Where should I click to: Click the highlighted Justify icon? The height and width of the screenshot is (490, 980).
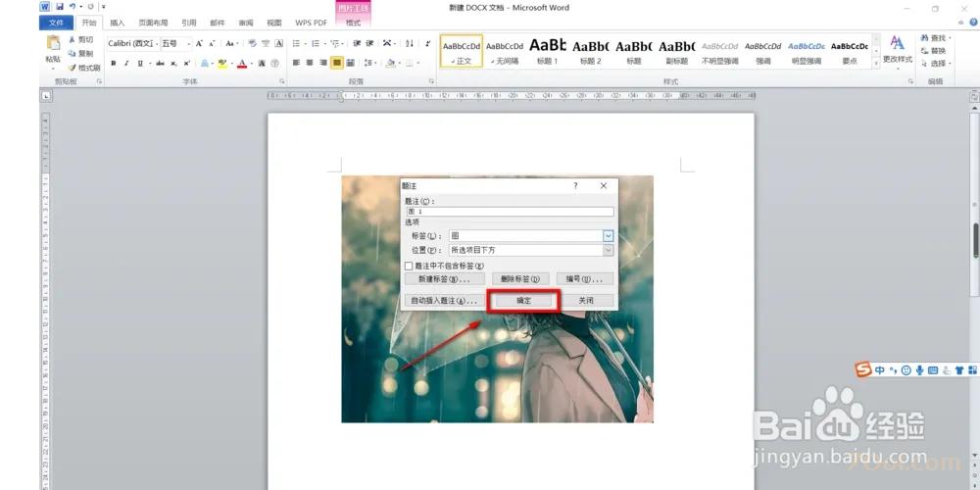point(337,63)
